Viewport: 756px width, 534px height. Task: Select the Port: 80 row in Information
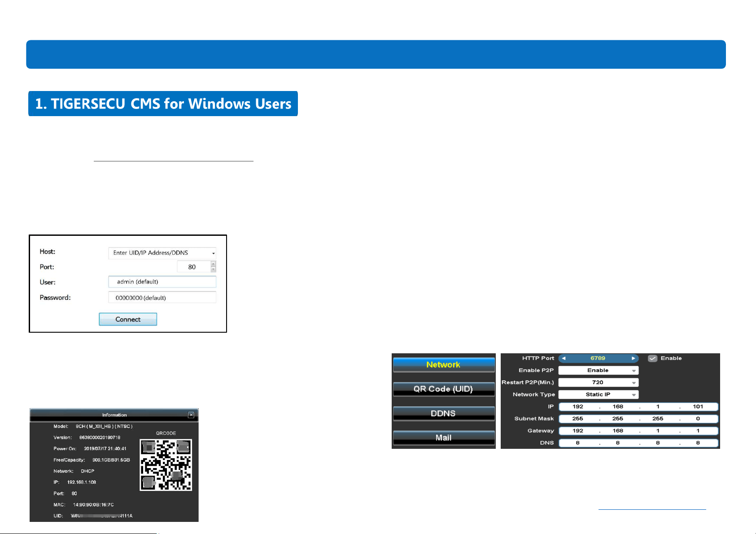pos(66,494)
